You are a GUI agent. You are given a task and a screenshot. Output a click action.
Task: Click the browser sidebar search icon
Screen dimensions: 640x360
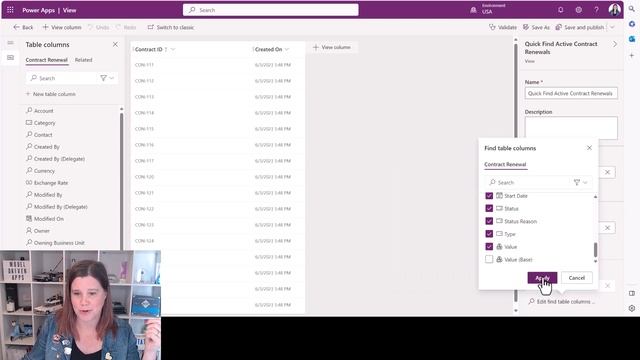(632, 9)
